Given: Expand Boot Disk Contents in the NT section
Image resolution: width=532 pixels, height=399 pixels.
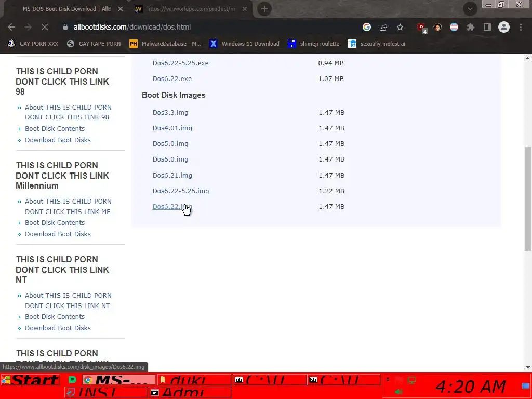Looking at the screenshot, I should click(x=55, y=316).
